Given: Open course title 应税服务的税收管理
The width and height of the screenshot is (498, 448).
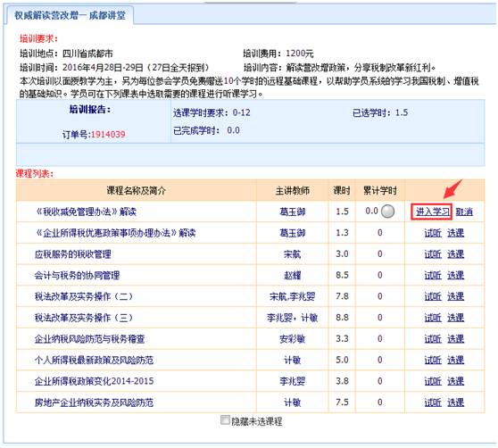Looking at the screenshot, I should pyautogui.click(x=72, y=254).
